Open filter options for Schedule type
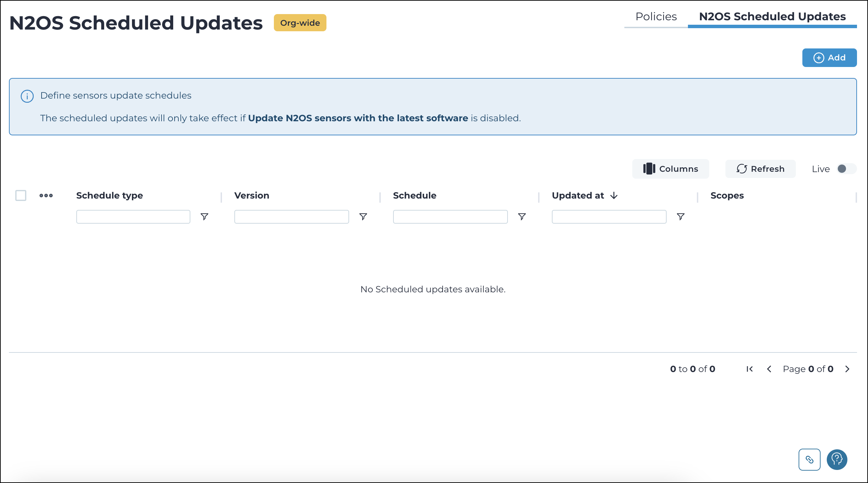This screenshot has height=483, width=868. 204,217
